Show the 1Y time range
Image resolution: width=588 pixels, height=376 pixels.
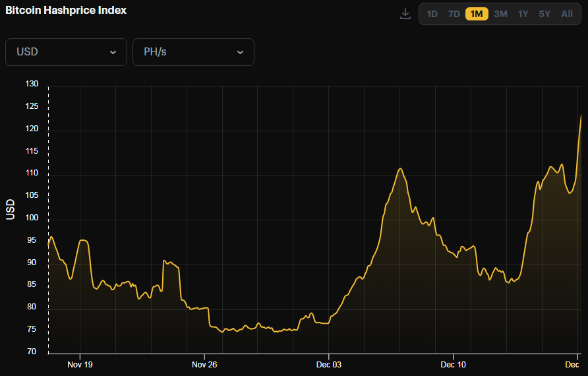click(523, 15)
